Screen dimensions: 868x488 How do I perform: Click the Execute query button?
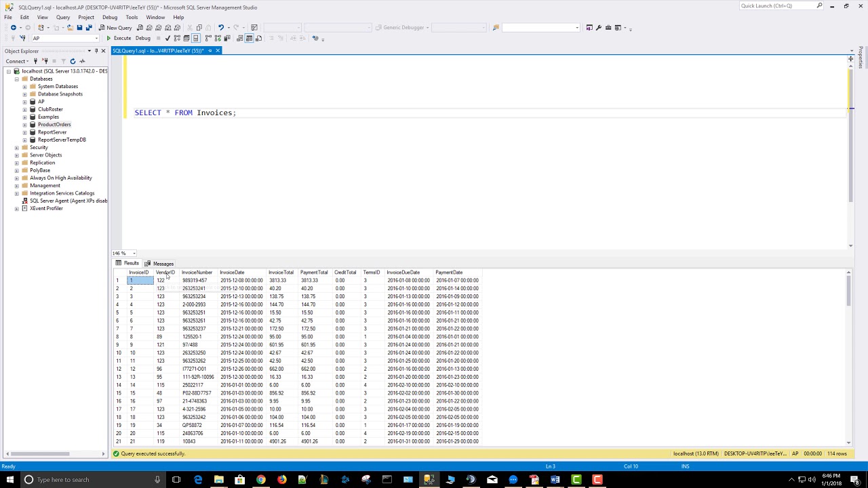tap(119, 38)
